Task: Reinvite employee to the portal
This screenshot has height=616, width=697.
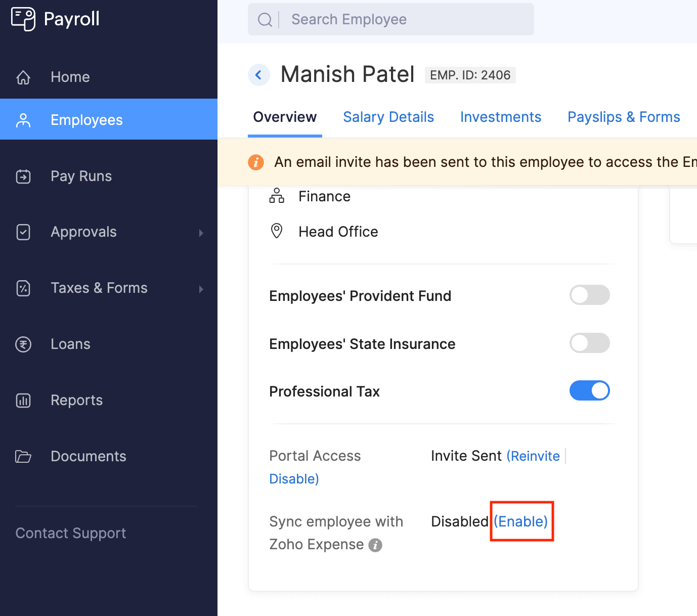Action: pos(534,456)
